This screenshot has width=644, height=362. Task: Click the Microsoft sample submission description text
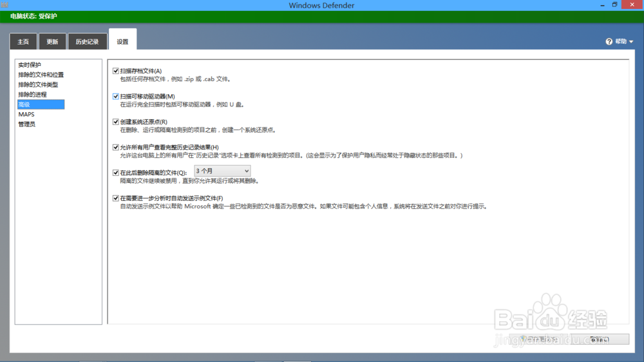coord(305,207)
